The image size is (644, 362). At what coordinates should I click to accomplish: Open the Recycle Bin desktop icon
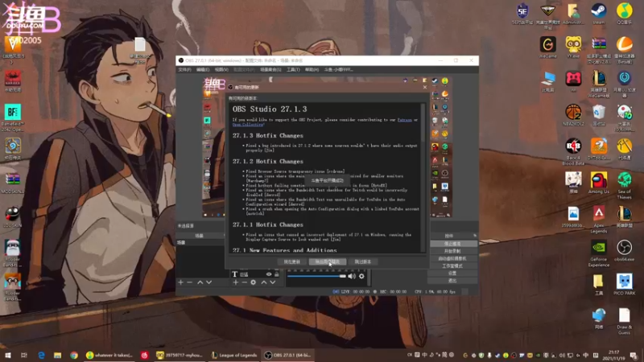pyautogui.click(x=598, y=114)
